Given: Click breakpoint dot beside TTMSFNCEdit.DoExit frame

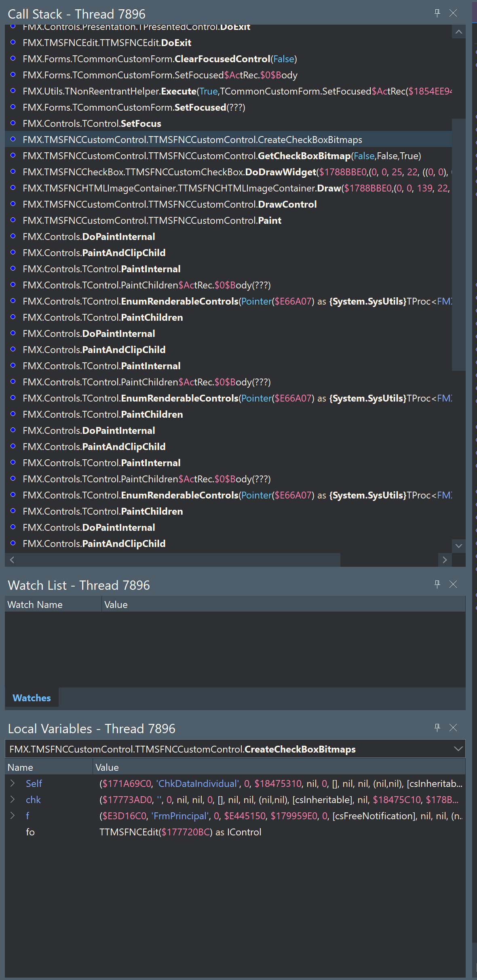Looking at the screenshot, I should coord(13,42).
